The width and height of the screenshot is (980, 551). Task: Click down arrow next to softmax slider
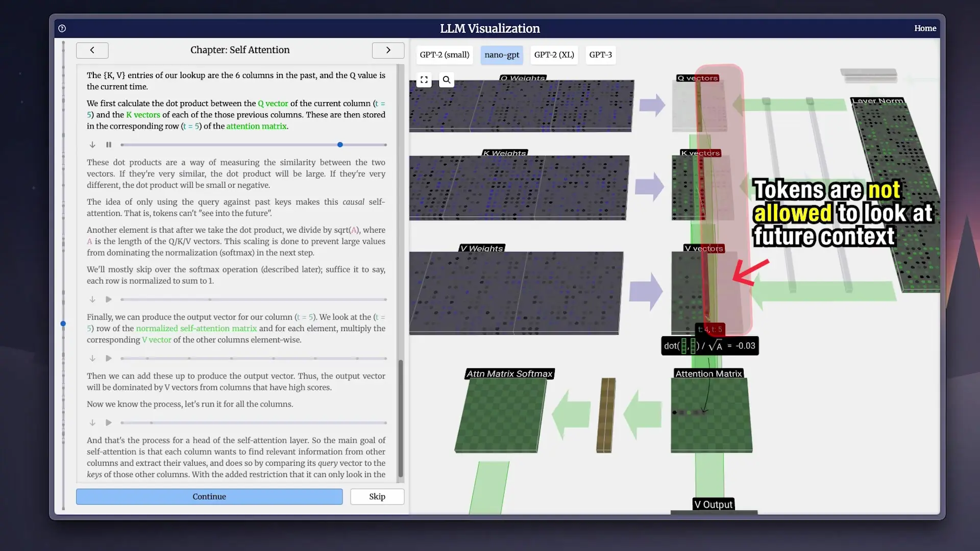[x=92, y=299]
